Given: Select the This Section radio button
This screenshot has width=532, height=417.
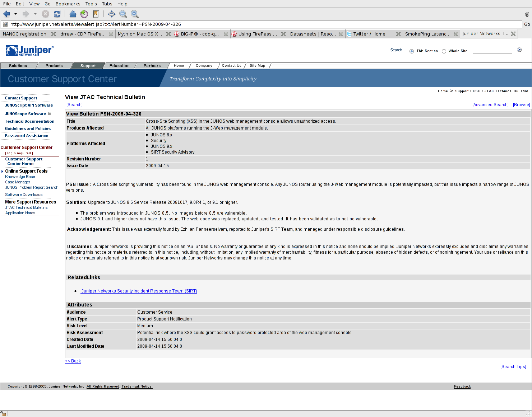Looking at the screenshot, I should tap(412, 51).
